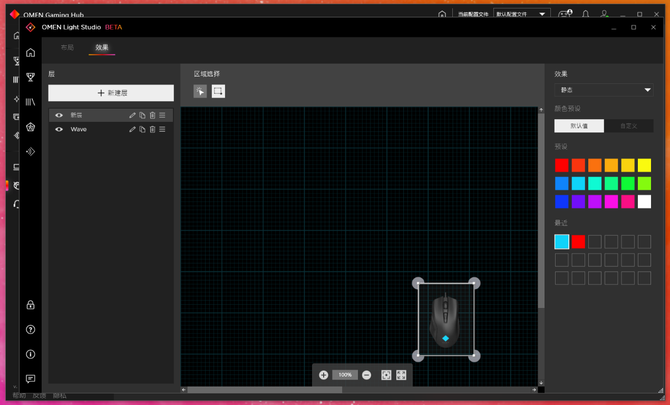The height and width of the screenshot is (405, 670).
Task: Select the 默认值 color preset option
Action: point(579,126)
